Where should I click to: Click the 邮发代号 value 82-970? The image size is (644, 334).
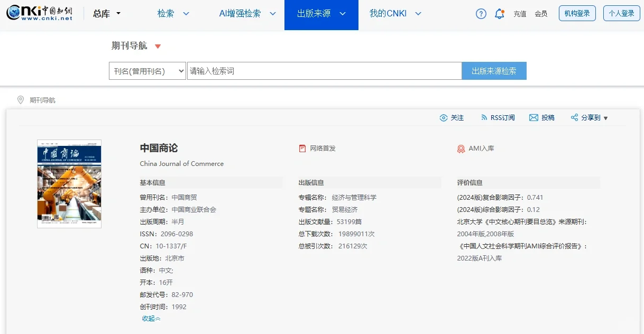pyautogui.click(x=182, y=295)
